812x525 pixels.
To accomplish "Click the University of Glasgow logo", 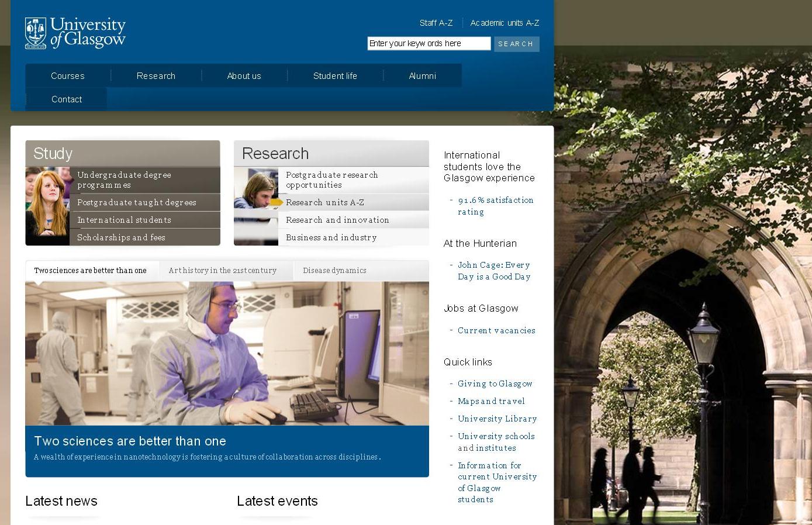I will [75, 33].
